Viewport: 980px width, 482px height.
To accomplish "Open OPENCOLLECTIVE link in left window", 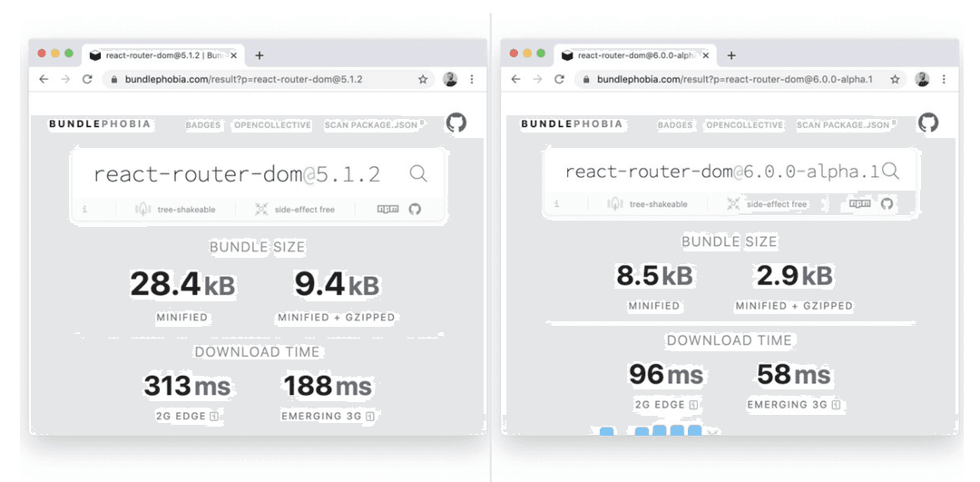I will click(272, 125).
